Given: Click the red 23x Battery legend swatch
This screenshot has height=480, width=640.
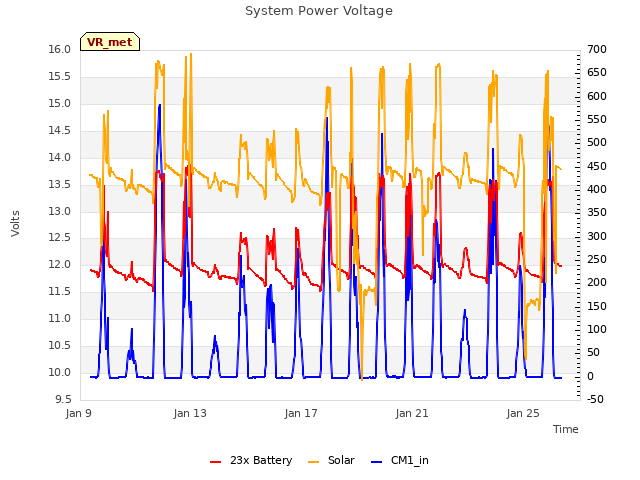Looking at the screenshot, I should (x=216, y=462).
